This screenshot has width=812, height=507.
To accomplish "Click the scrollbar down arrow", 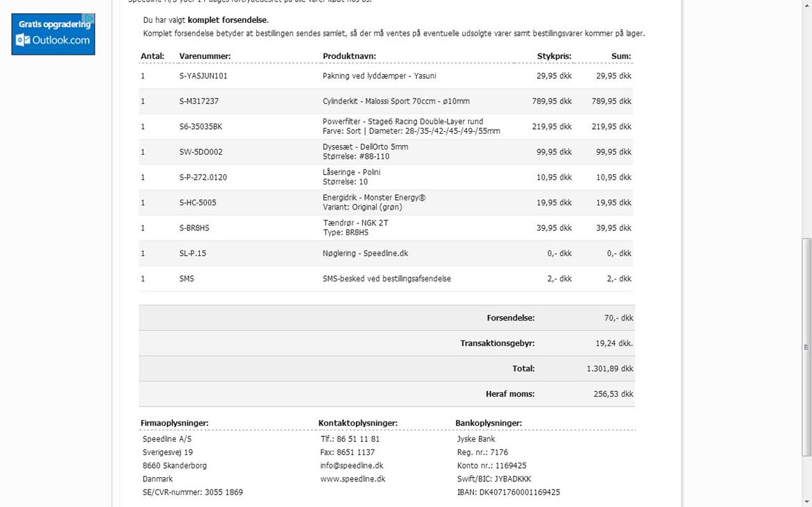I will coord(806,502).
